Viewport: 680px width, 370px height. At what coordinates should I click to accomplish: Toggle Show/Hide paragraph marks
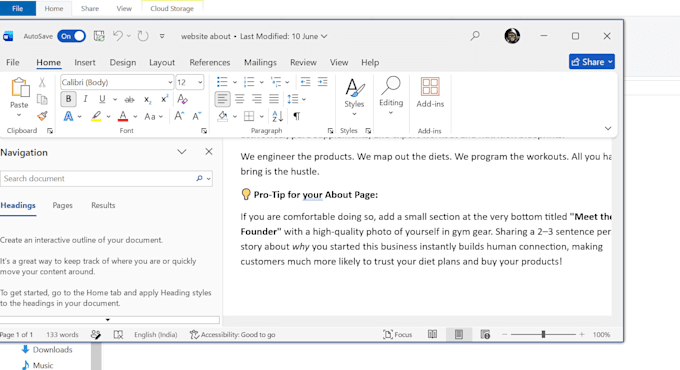(297, 116)
